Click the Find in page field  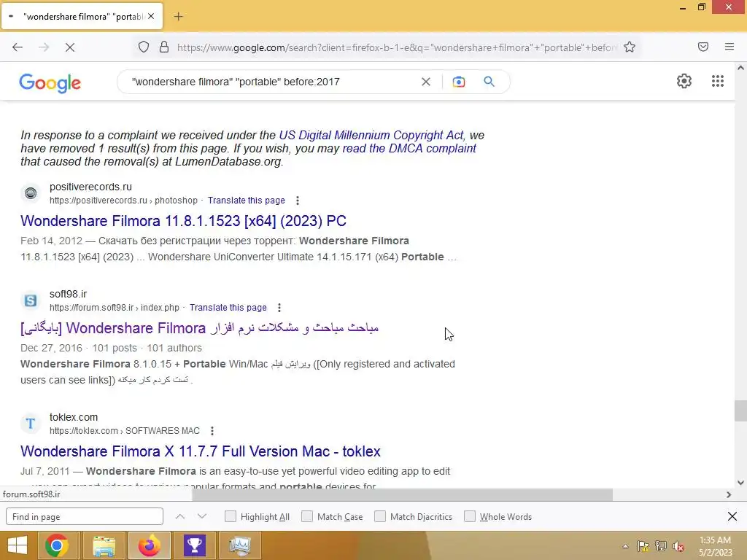(85, 517)
